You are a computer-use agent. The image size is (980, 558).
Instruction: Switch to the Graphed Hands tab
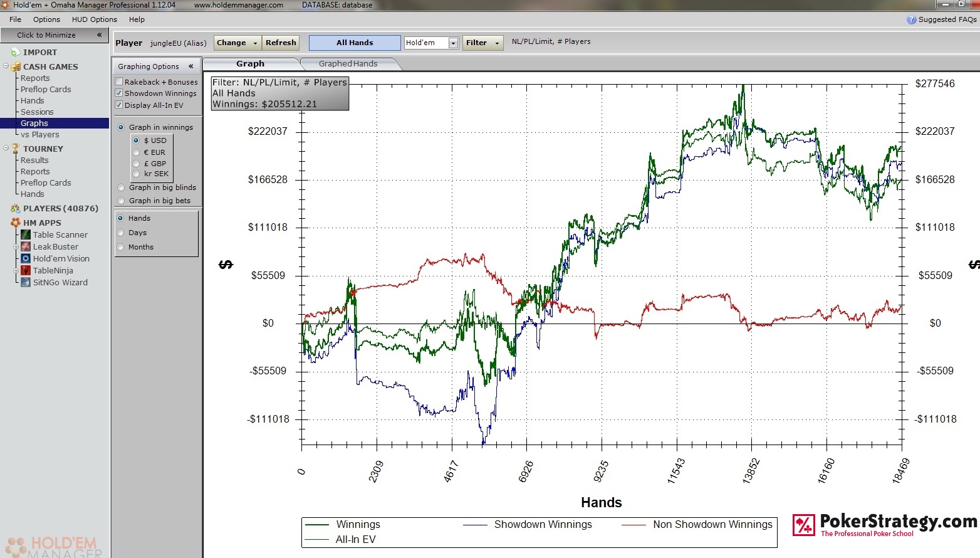pos(348,63)
